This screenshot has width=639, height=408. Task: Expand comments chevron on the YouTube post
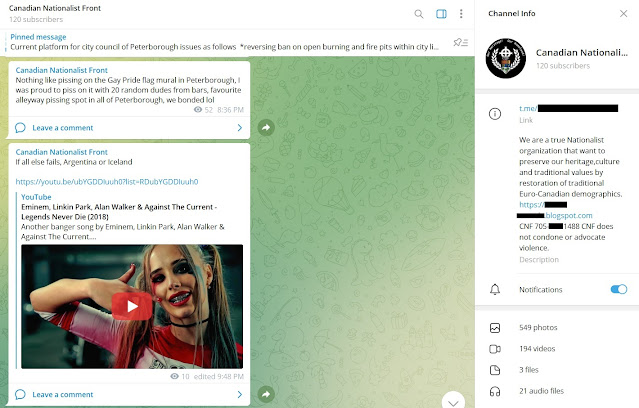(240, 394)
